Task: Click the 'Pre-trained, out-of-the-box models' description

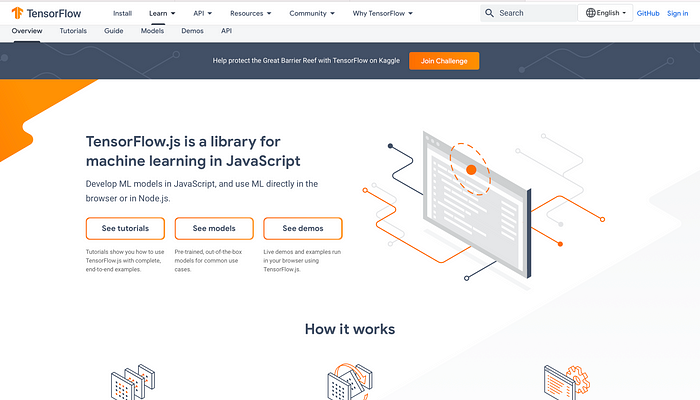Action: pyautogui.click(x=208, y=261)
